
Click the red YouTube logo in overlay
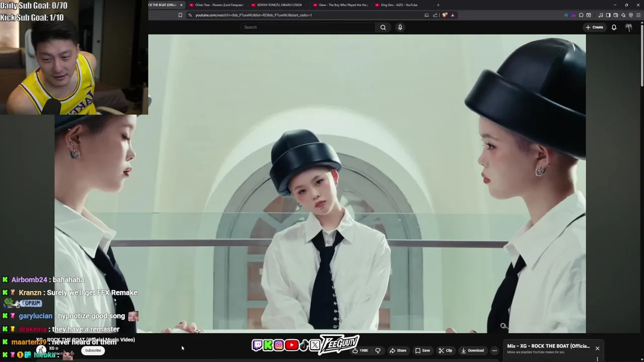[x=291, y=345]
